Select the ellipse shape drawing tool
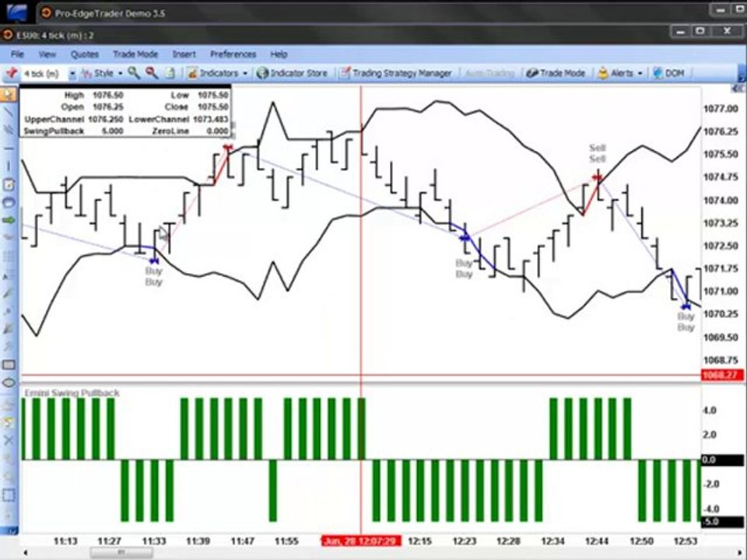Viewport: 747px width, 560px height. [x=9, y=383]
